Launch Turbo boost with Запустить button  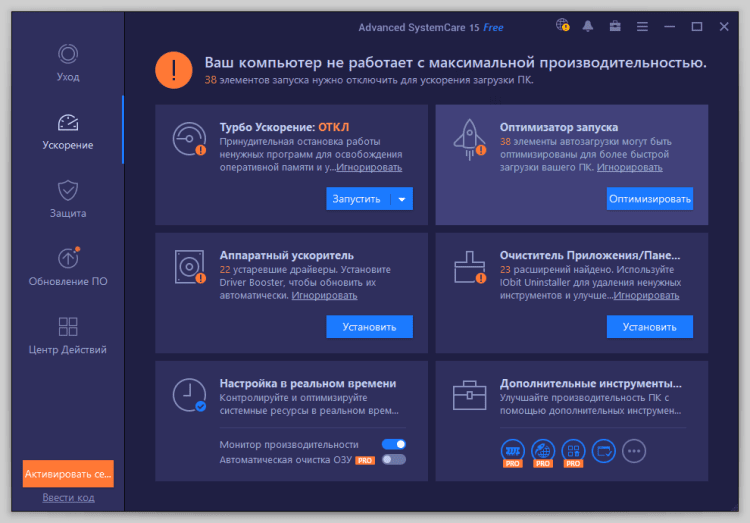point(356,199)
